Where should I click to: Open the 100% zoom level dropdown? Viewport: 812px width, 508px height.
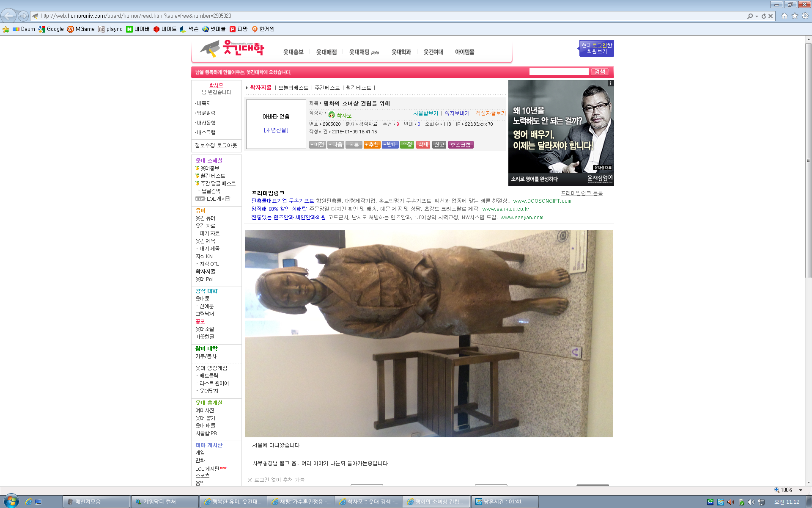pyautogui.click(x=801, y=490)
